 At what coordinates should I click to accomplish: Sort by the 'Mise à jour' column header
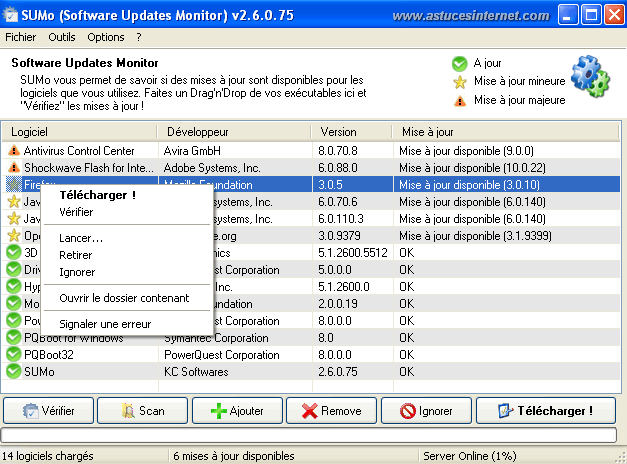505,132
